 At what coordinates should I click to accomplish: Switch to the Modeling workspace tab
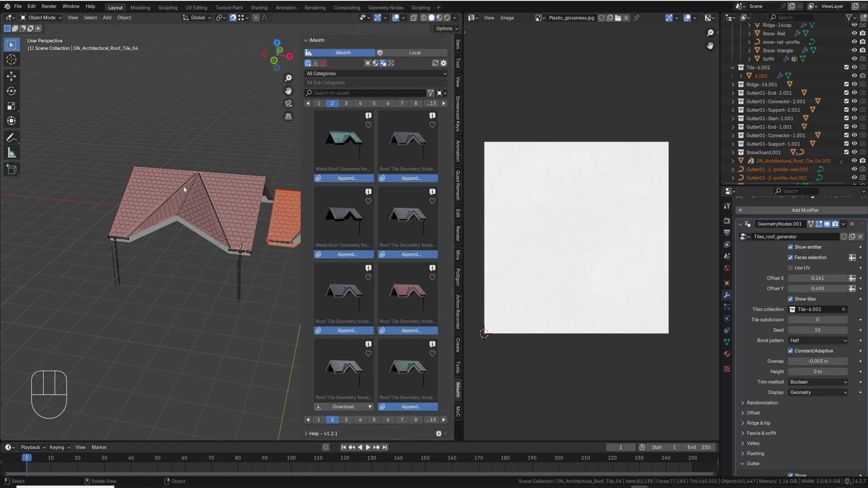click(x=140, y=8)
